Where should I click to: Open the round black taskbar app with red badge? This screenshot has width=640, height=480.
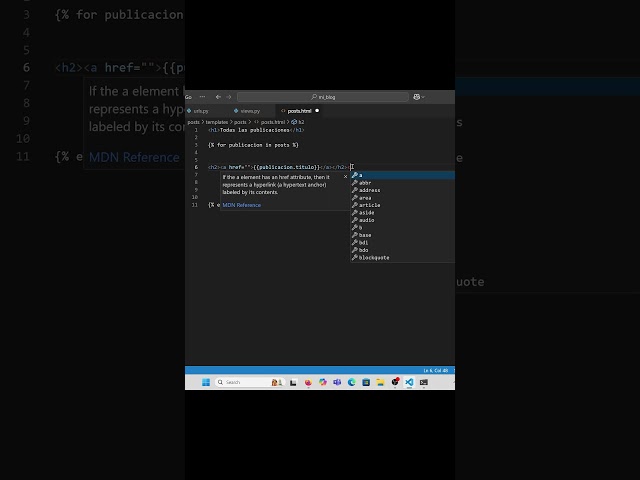[395, 382]
